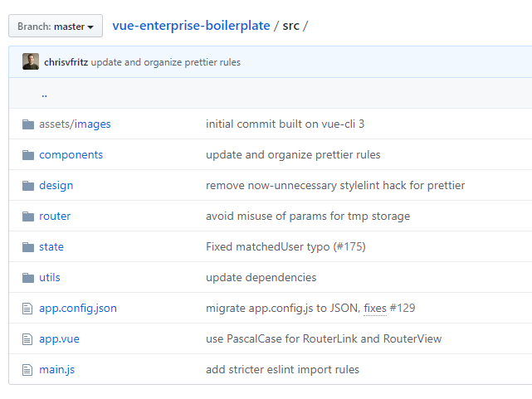Open the latest commit 'update and organize prettier rules' header
The image size is (532, 399).
click(166, 62)
